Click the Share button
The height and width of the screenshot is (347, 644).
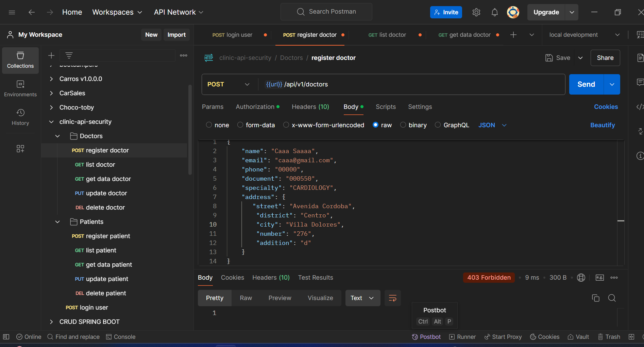tap(605, 58)
